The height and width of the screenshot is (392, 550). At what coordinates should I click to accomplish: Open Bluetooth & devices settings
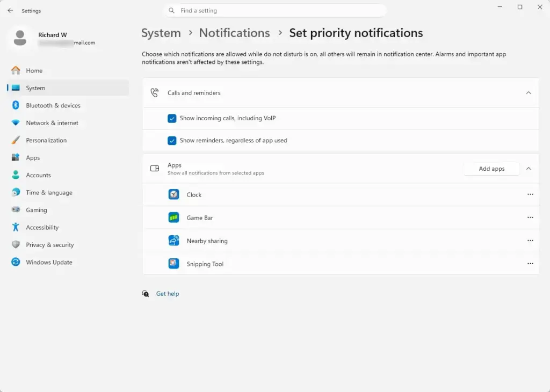pyautogui.click(x=68, y=105)
